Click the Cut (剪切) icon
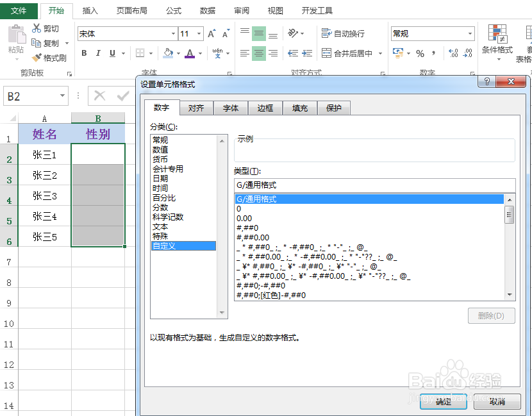The width and height of the screenshot is (532, 416). [x=35, y=28]
